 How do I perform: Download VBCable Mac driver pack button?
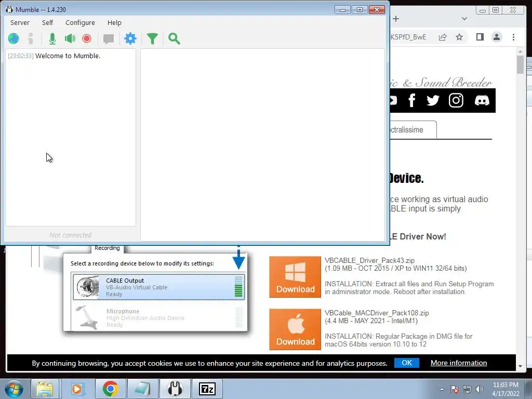[x=295, y=329]
